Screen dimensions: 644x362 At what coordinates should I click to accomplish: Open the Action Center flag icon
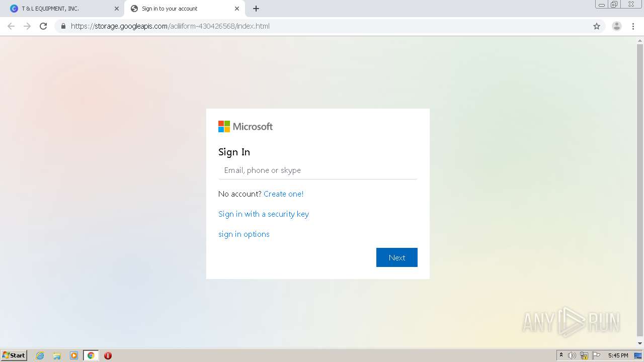pyautogui.click(x=596, y=355)
